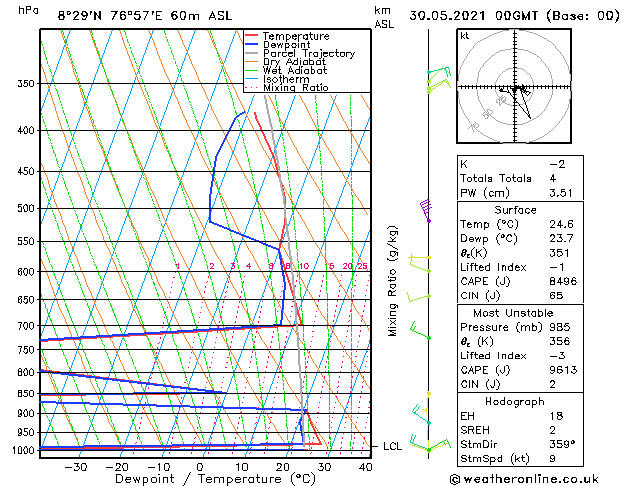This screenshot has width=629, height=486.
Task: Click the 40 temperature axis tick label
Action: pos(366,467)
